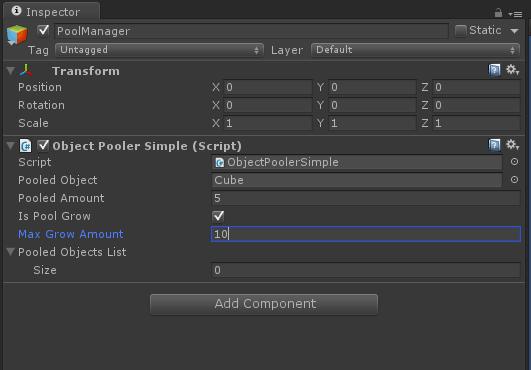Image resolution: width=531 pixels, height=370 pixels.
Task: Open the Layer dropdown showing Default
Action: (415, 50)
